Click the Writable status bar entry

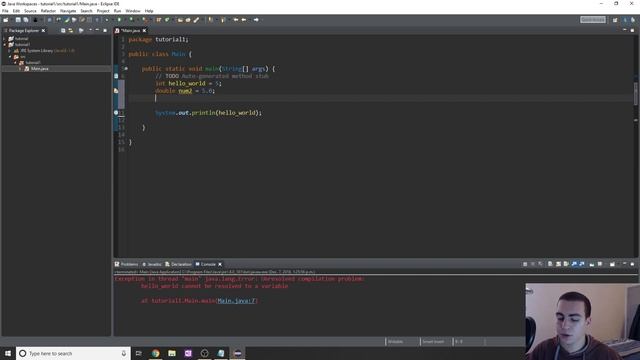[x=396, y=341]
